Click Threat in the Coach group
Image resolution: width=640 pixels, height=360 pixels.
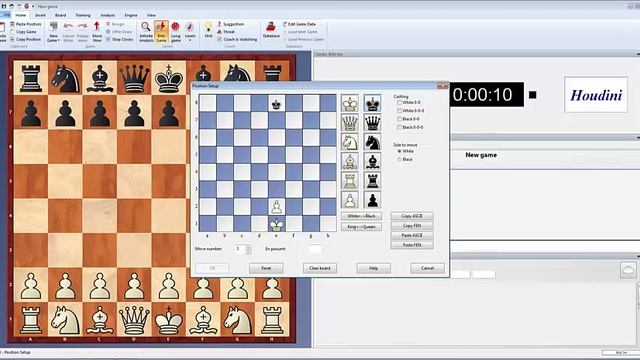(x=226, y=31)
